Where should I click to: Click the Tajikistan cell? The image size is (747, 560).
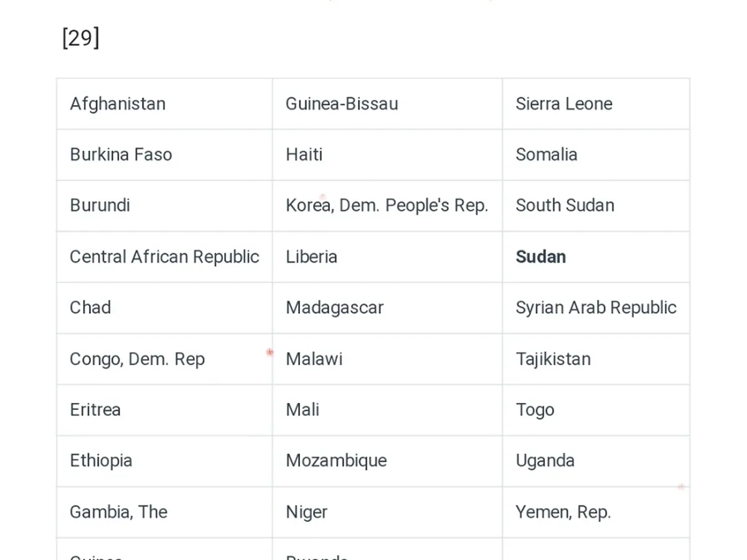coord(553,359)
